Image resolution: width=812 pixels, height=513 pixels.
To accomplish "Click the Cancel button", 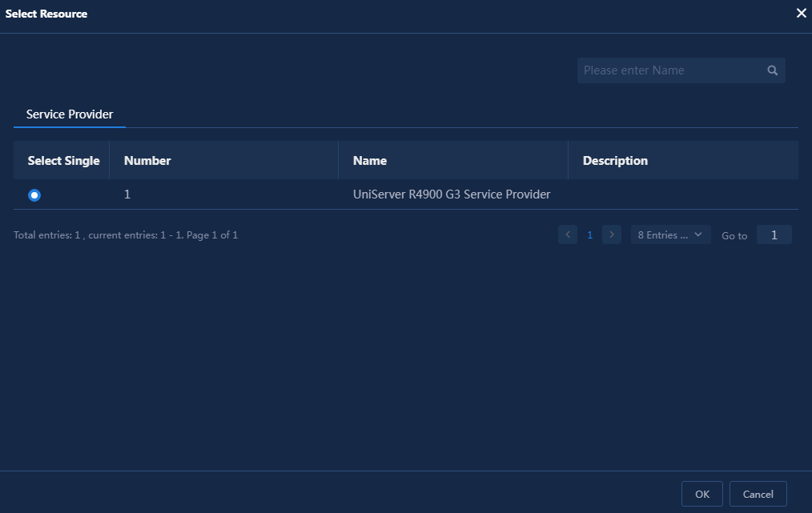I will click(x=758, y=494).
